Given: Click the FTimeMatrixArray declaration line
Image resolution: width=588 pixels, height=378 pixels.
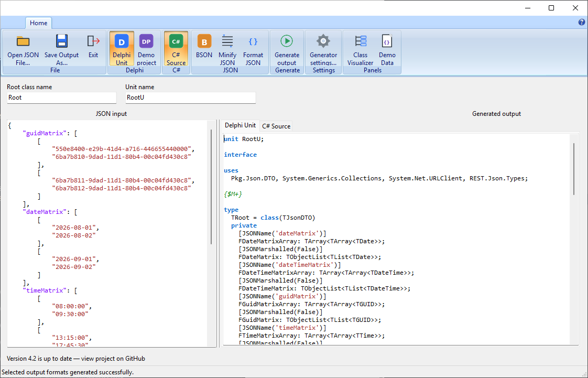Looking at the screenshot, I should coord(312,336).
